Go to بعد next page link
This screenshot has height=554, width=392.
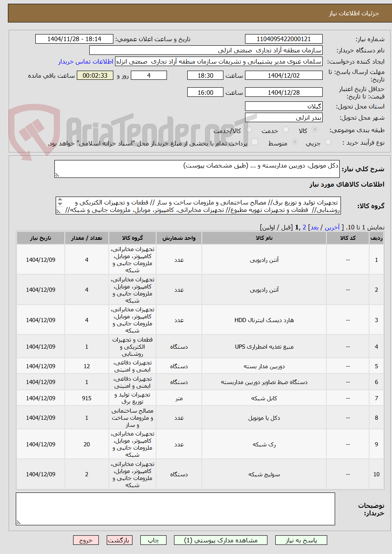pyautogui.click(x=314, y=227)
